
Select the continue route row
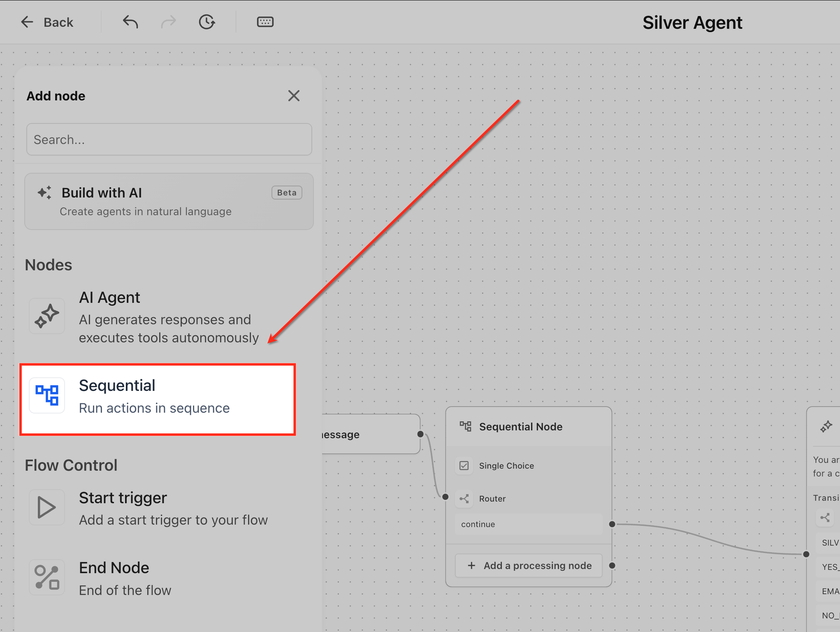(x=529, y=524)
